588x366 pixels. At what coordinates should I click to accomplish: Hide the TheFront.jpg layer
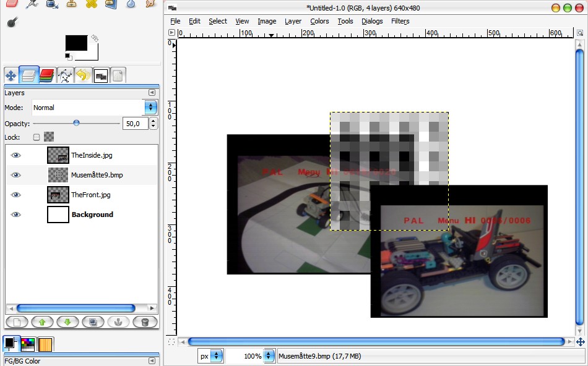click(x=15, y=195)
